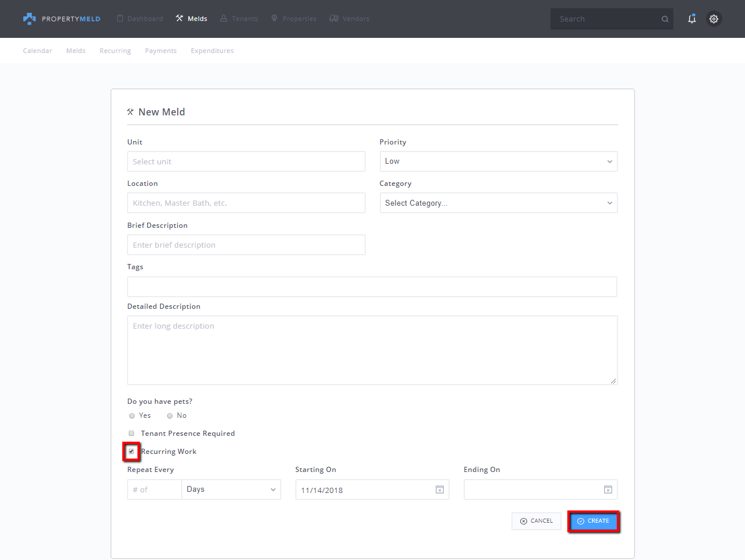The height and width of the screenshot is (560, 745).
Task: Click the Cancel button
Action: (x=536, y=521)
